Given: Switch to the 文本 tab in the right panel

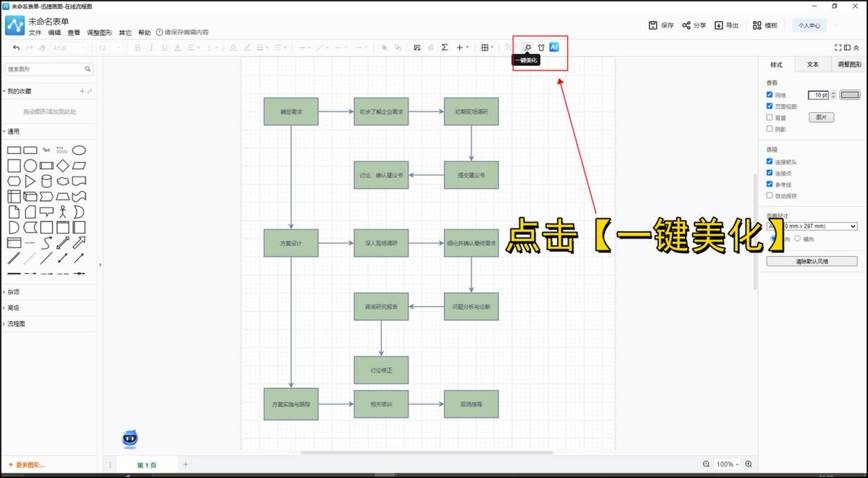Looking at the screenshot, I should click(812, 64).
